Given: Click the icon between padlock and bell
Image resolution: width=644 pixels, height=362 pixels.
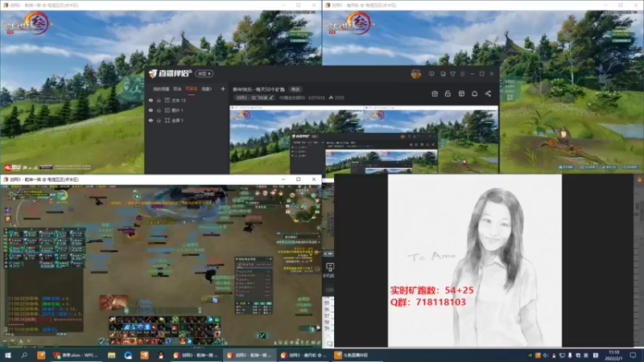Looking at the screenshot, I should tap(461, 93).
